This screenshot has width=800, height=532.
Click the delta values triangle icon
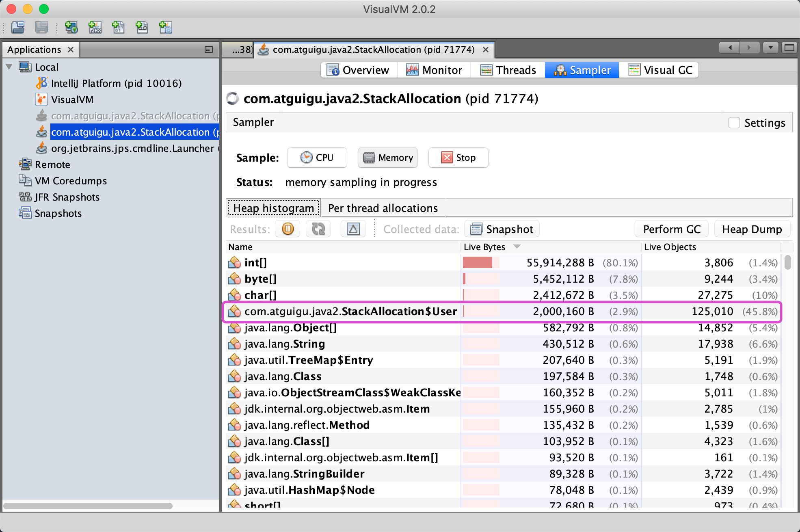353,229
